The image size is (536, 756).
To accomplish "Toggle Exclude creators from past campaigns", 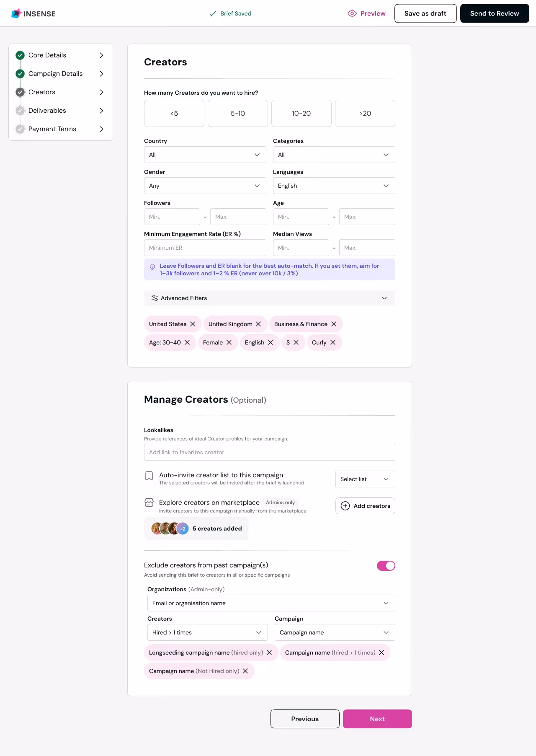I will pyautogui.click(x=386, y=566).
